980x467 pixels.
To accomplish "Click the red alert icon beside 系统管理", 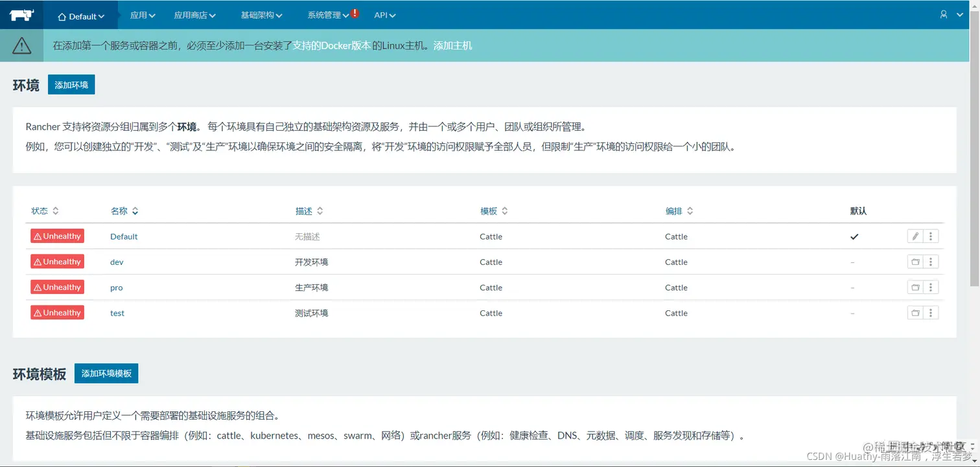I will pos(355,13).
